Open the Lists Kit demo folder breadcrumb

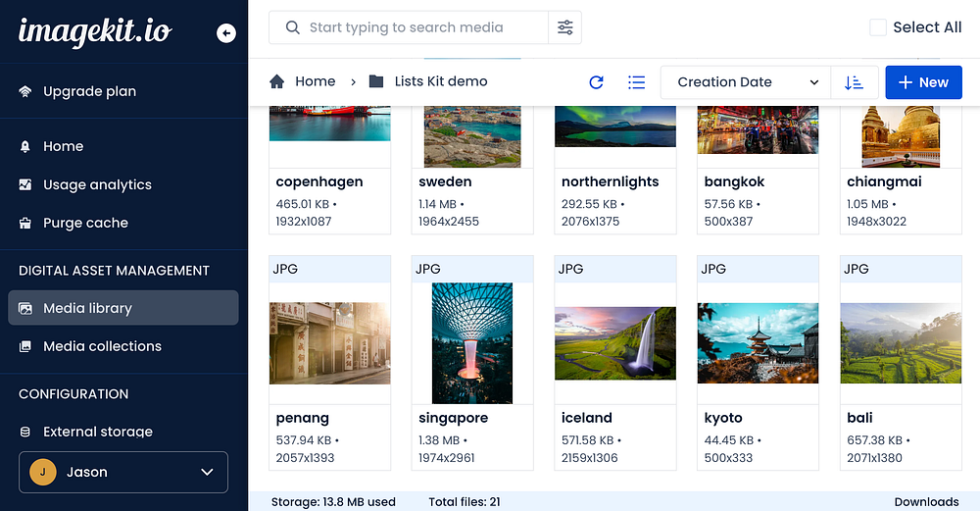pos(440,81)
